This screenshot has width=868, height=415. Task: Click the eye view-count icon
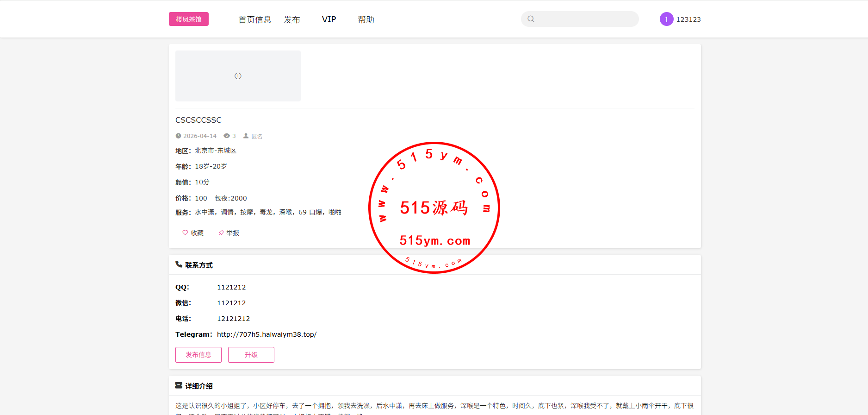(227, 136)
